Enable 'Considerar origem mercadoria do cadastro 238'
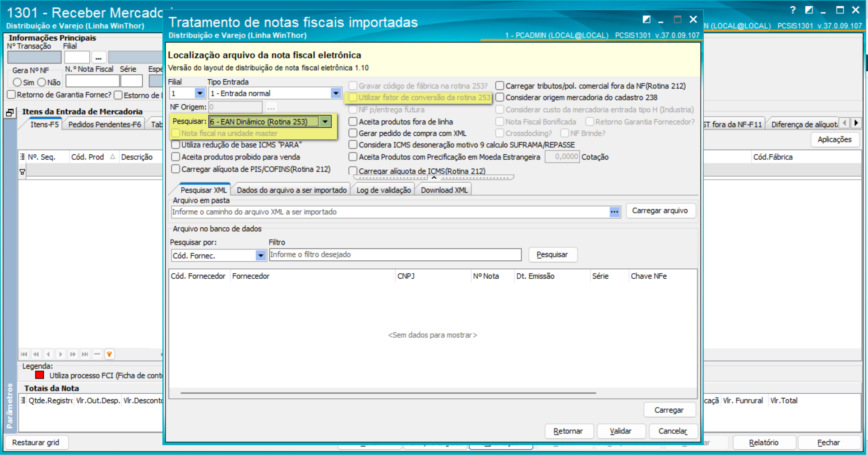868x456 pixels. pyautogui.click(x=499, y=97)
